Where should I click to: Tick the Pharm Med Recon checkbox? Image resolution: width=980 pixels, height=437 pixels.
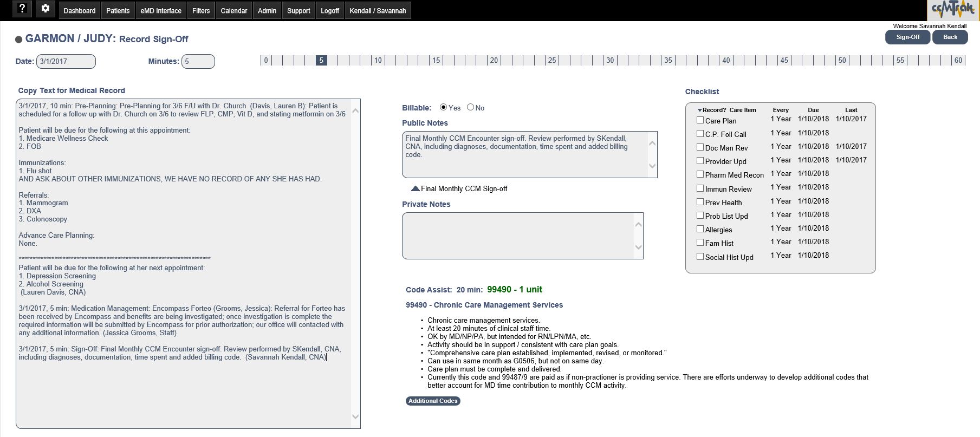pos(700,174)
